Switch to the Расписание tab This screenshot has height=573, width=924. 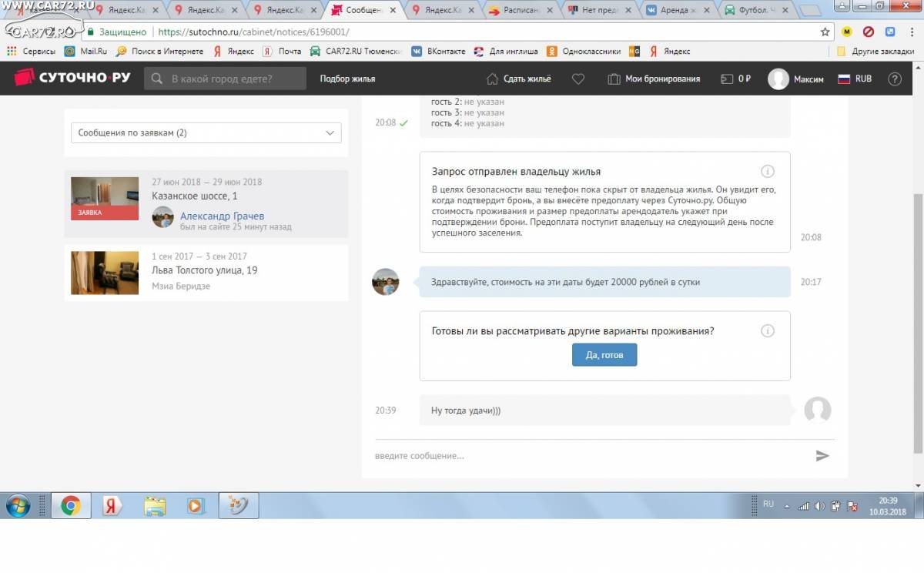pyautogui.click(x=521, y=11)
